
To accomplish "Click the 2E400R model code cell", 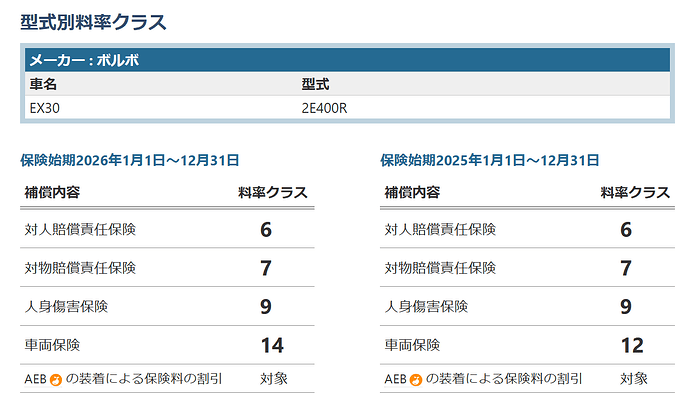I will pos(324,108).
